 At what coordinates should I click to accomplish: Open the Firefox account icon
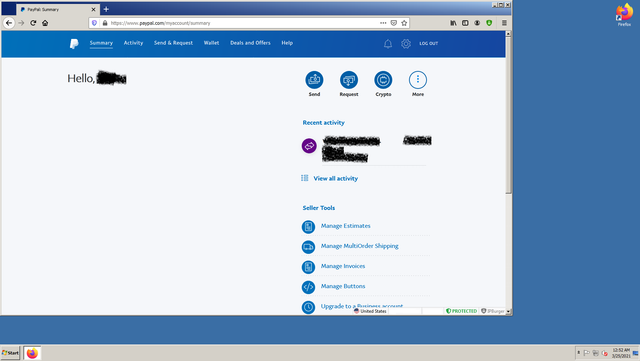pyautogui.click(x=477, y=23)
